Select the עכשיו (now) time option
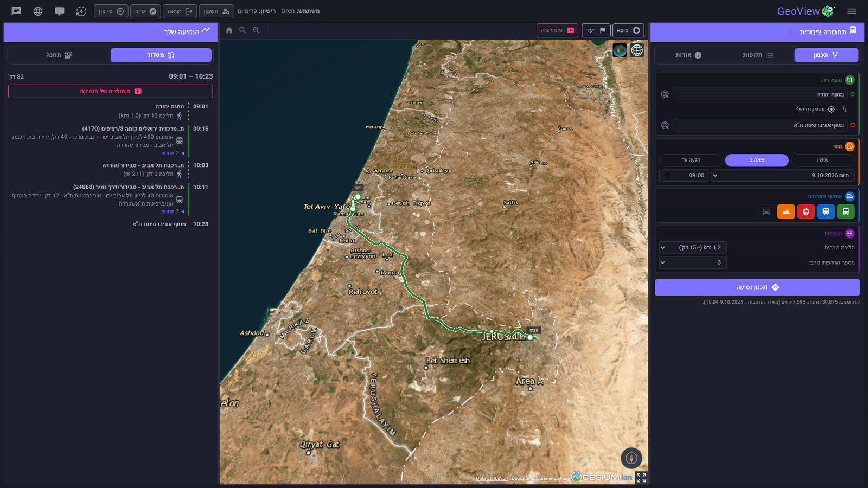This screenshot has width=868, height=488. click(x=822, y=160)
